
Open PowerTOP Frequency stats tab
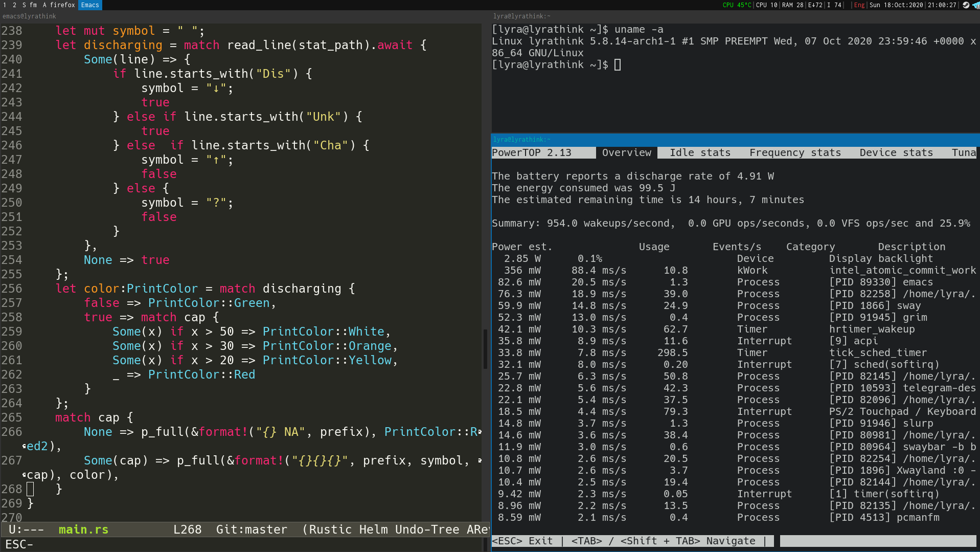(795, 152)
